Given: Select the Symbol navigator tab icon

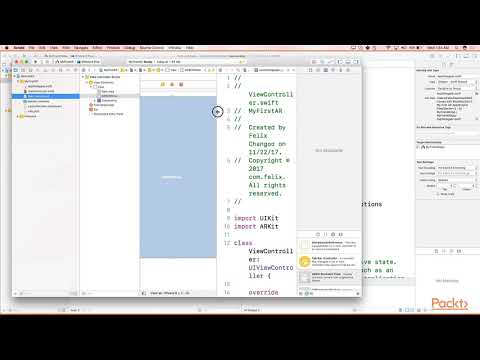Looking at the screenshot, I should click(31, 70).
